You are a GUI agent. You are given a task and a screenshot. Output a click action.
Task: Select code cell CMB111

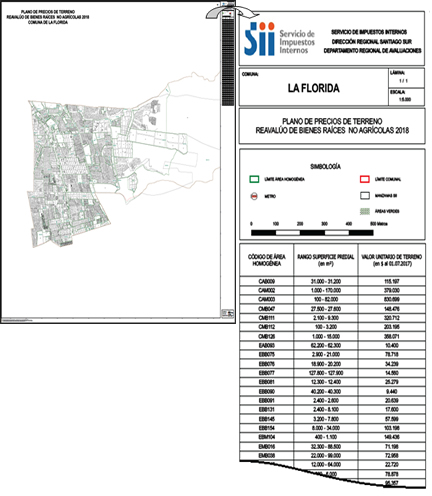tap(267, 318)
